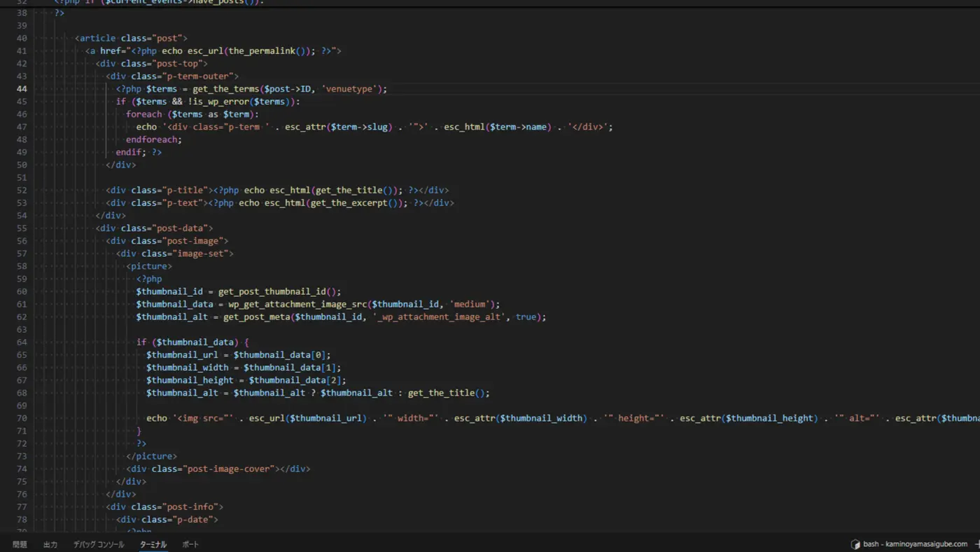This screenshot has width=980, height=552.
Task: Click get_the_excerpt() on line 53
Action: click(357, 203)
